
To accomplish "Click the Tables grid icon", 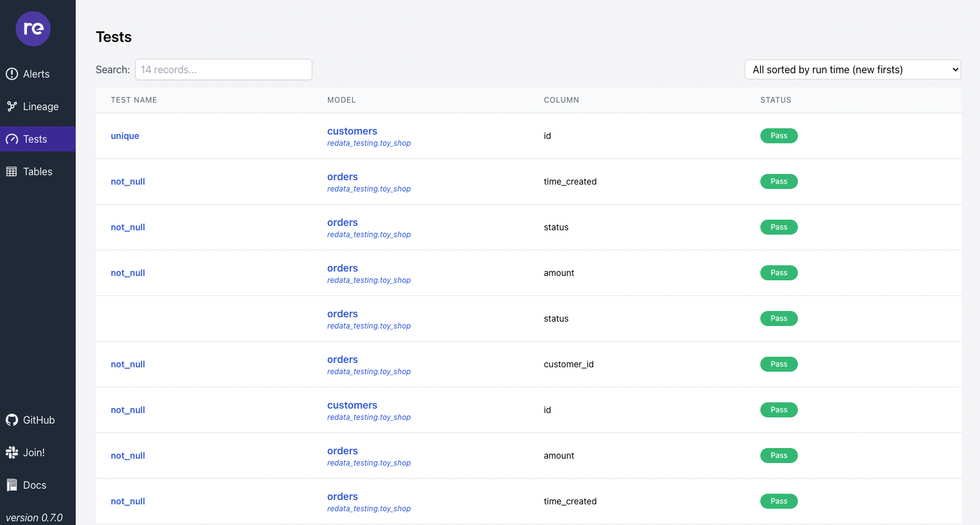I will [x=12, y=171].
